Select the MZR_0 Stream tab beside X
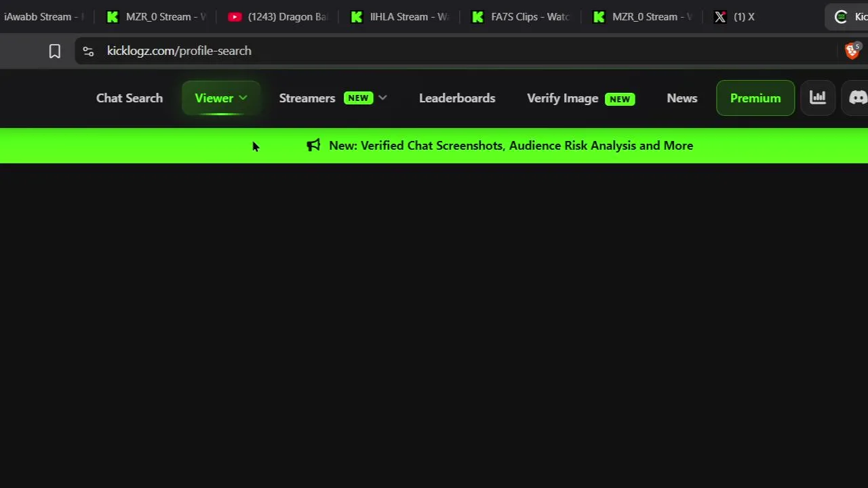 click(642, 17)
